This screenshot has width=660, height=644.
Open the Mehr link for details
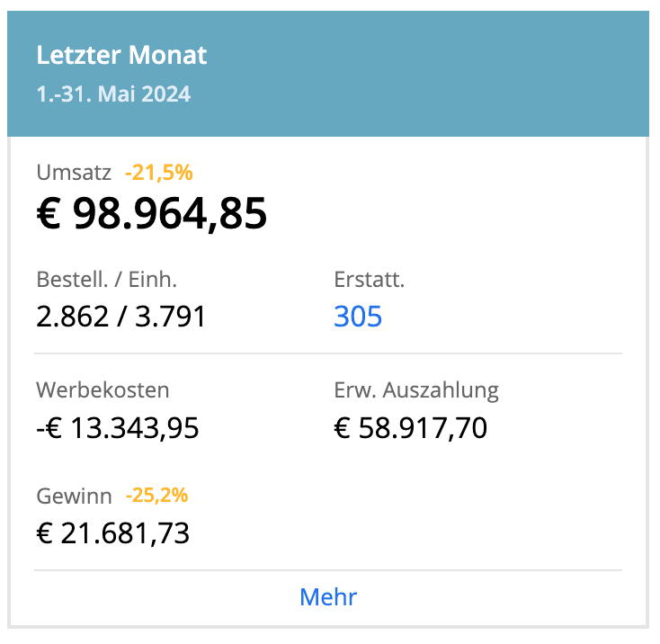click(x=328, y=597)
